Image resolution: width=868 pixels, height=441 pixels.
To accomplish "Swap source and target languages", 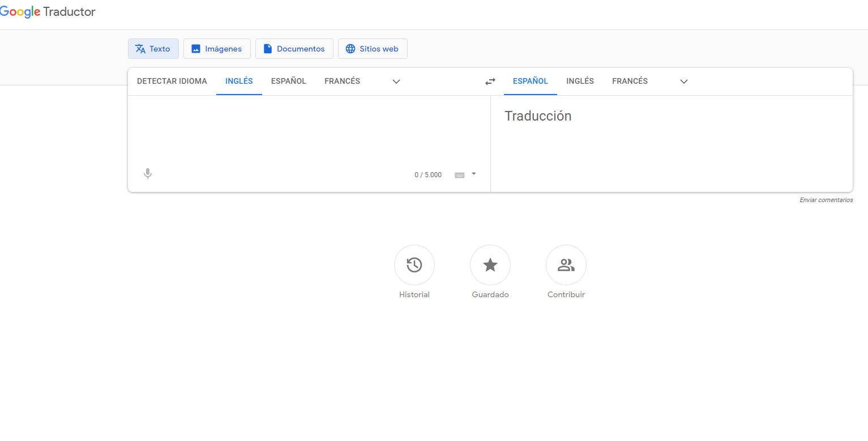I will (x=490, y=82).
